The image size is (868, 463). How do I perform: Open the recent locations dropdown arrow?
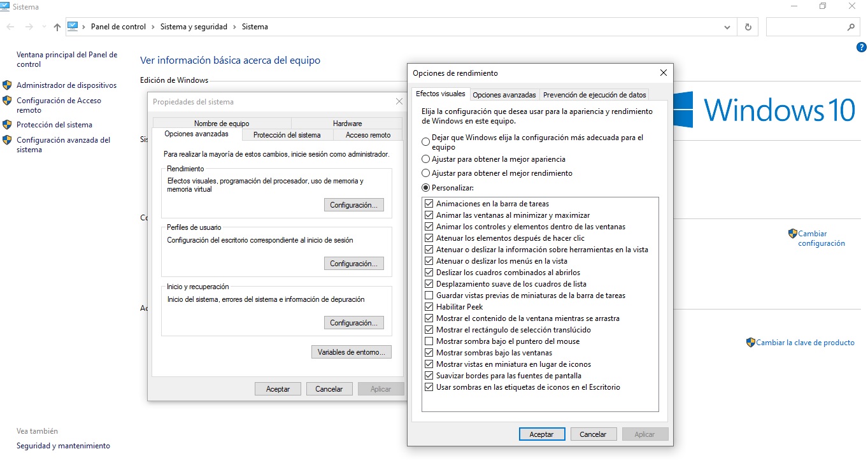(44, 27)
